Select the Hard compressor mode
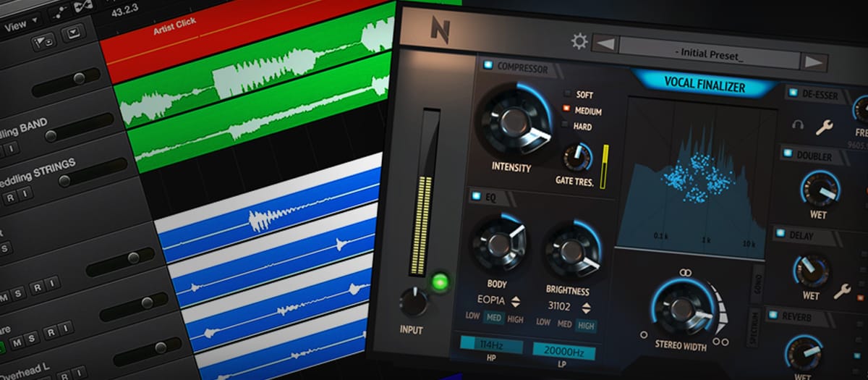Screen dimensions: 868x380 [x=568, y=127]
